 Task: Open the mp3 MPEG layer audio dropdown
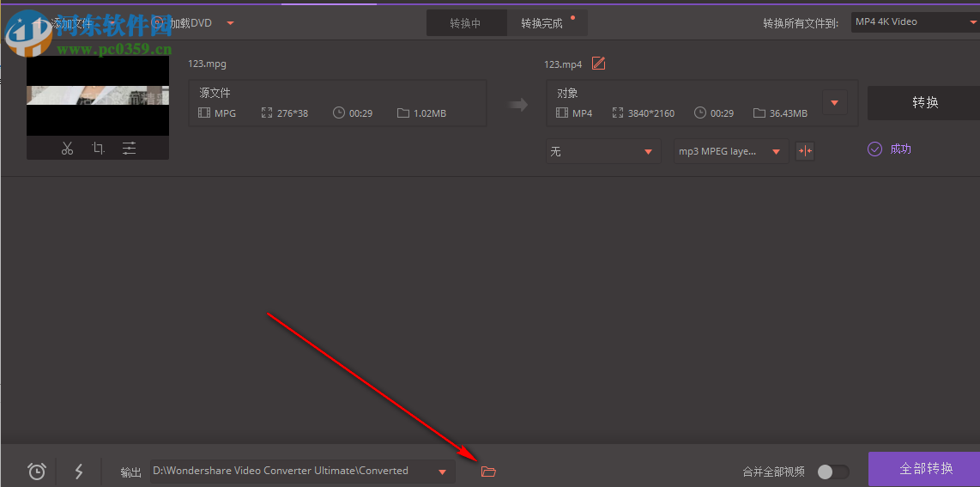pyautogui.click(x=730, y=151)
